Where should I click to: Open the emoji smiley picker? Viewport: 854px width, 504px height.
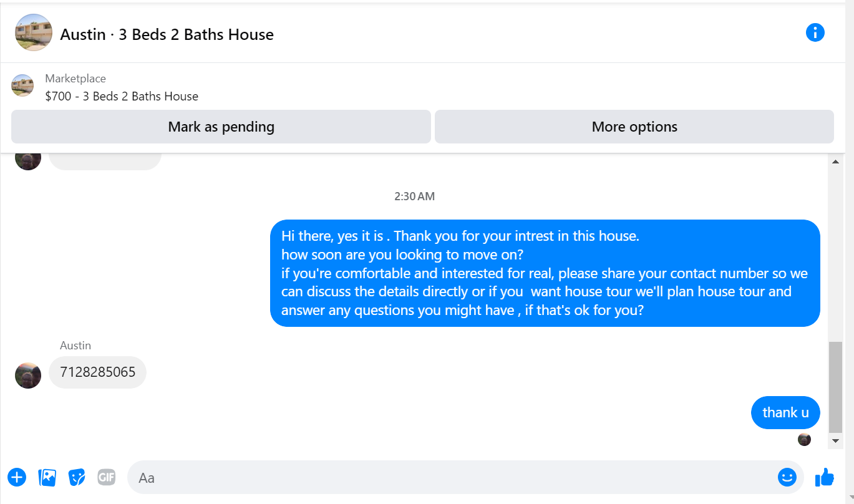787,477
